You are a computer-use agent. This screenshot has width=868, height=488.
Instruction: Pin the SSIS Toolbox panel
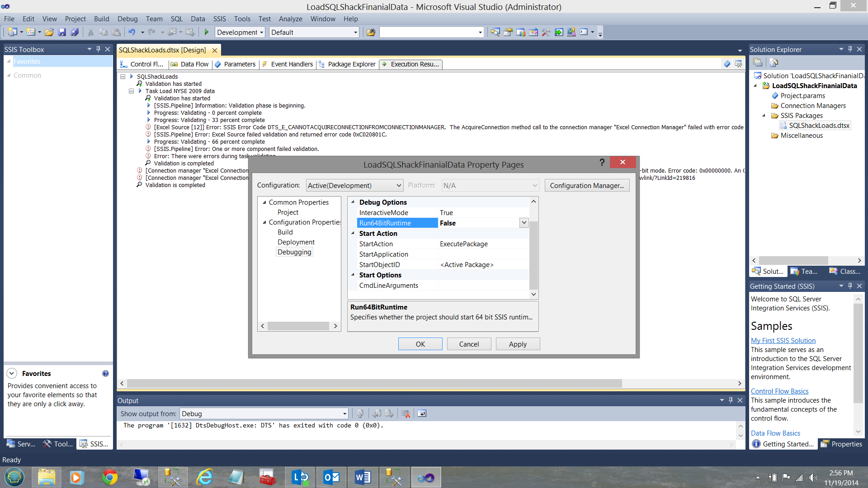point(98,49)
